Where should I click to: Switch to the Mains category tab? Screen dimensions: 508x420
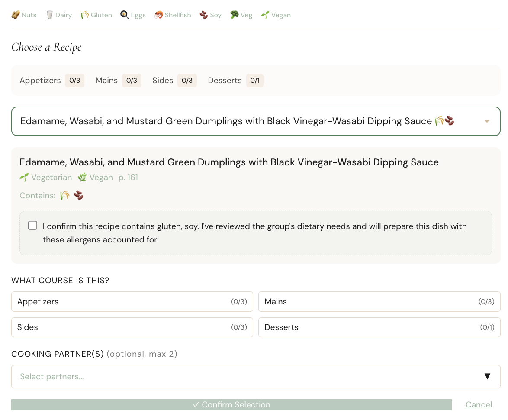click(106, 81)
